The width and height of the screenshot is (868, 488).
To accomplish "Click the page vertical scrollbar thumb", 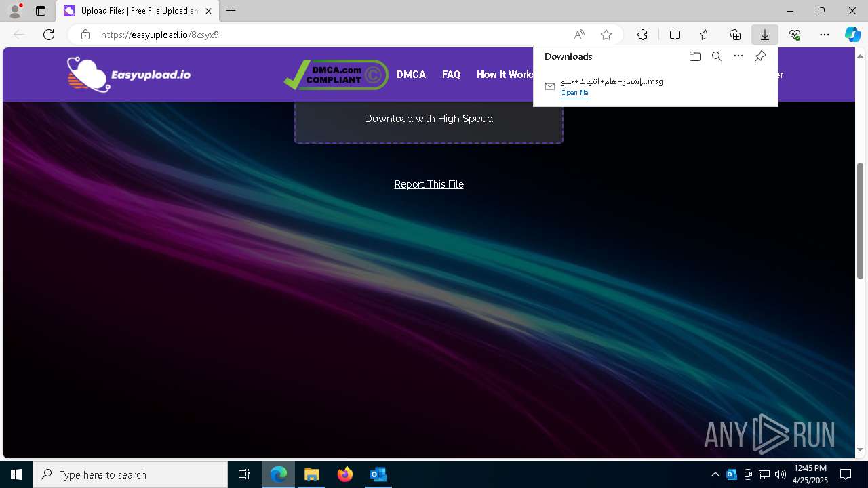I will [x=860, y=220].
